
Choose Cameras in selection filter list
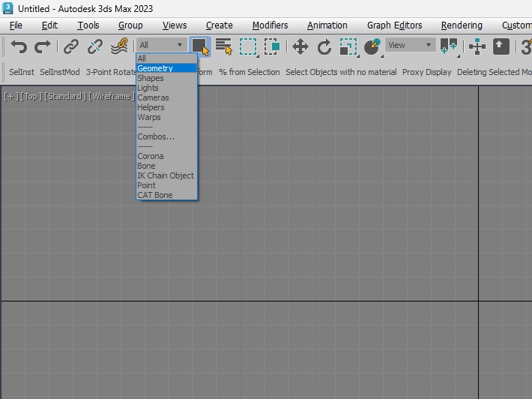tap(166, 97)
